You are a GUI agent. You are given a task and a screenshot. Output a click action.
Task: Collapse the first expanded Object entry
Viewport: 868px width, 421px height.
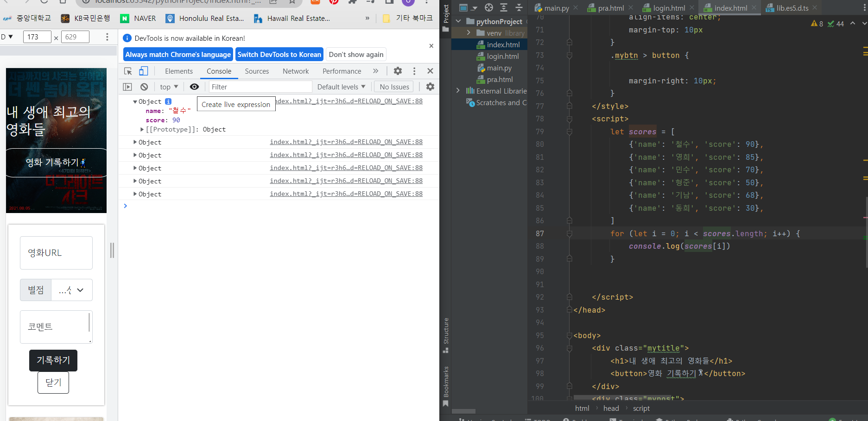135,101
